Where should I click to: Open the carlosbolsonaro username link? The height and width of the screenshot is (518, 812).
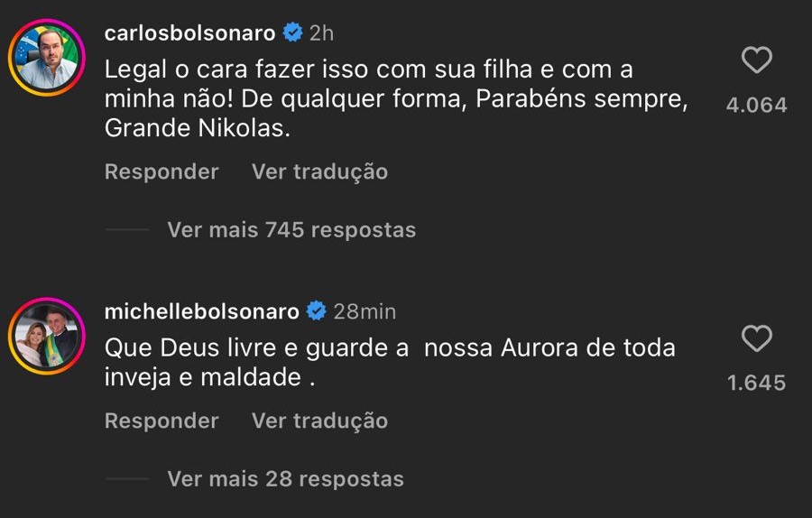pyautogui.click(x=189, y=33)
